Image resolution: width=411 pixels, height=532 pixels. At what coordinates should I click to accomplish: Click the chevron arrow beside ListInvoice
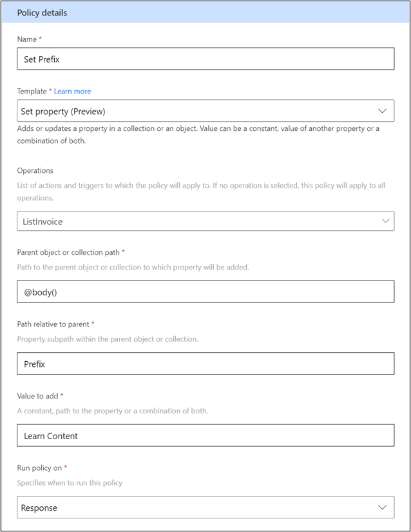pos(385,221)
